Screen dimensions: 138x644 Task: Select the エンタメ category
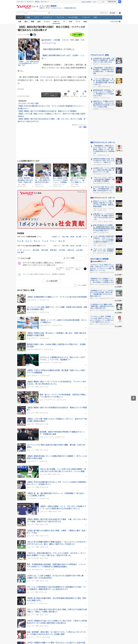tap(47, 21)
